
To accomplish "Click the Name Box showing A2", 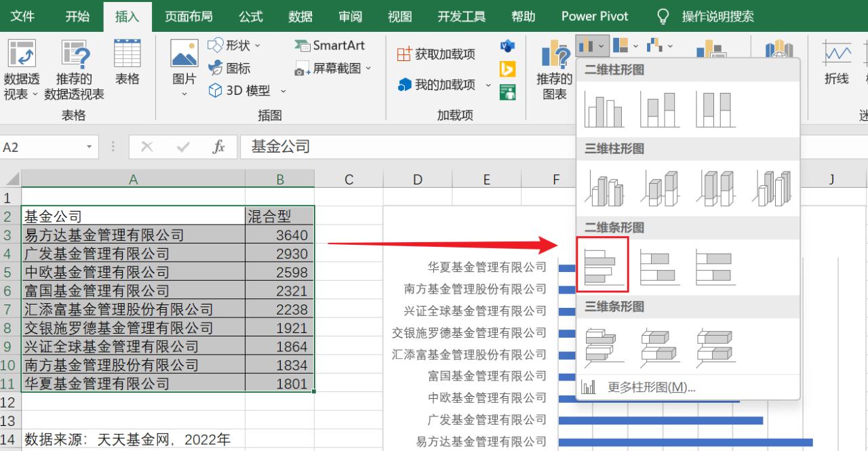I will [41, 147].
